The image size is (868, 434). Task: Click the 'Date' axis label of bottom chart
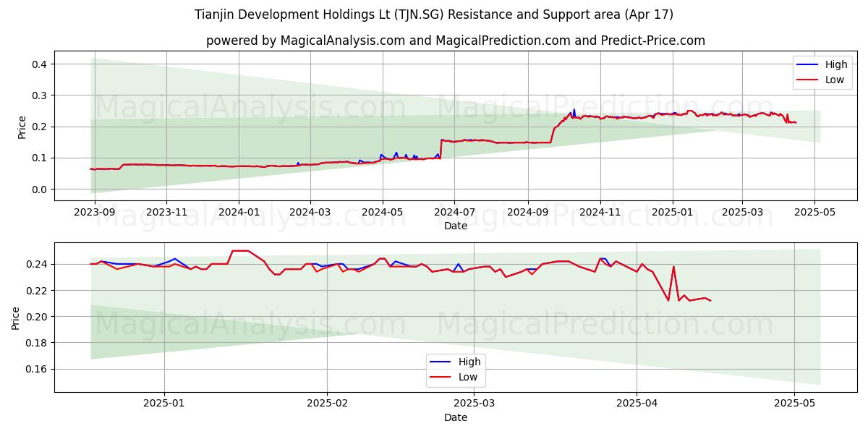(x=456, y=417)
